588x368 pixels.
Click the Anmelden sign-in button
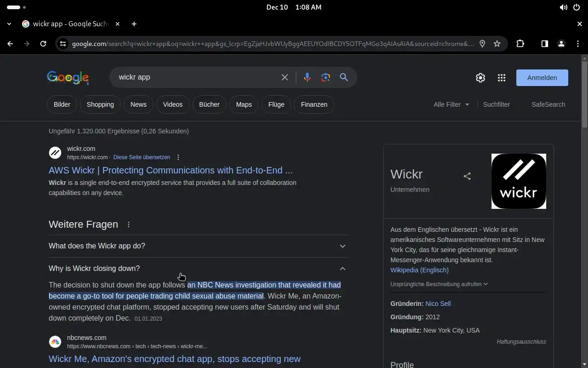click(x=542, y=78)
